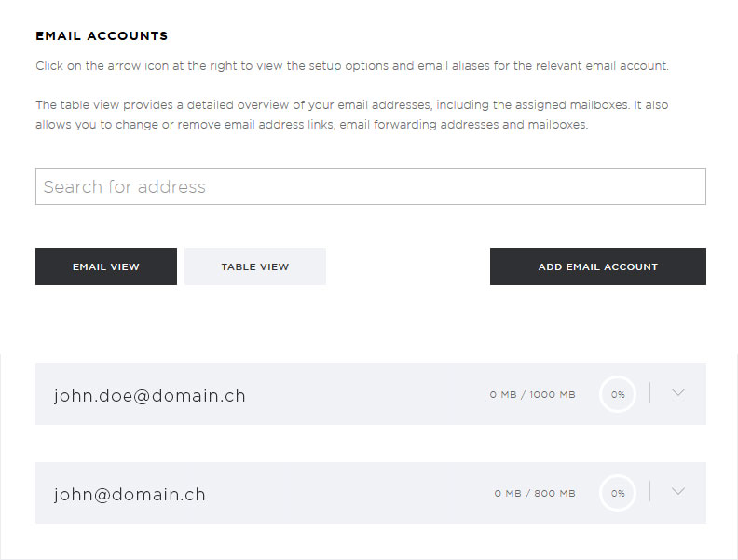
Task: Click the Add Email Account button
Action: coord(597,266)
